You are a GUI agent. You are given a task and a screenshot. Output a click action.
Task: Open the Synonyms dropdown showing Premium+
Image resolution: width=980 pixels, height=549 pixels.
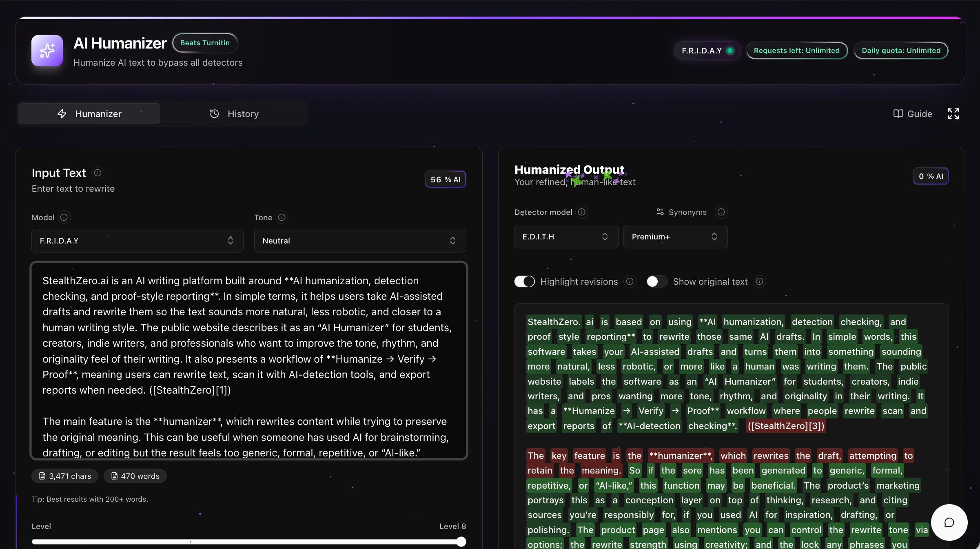[x=675, y=237]
